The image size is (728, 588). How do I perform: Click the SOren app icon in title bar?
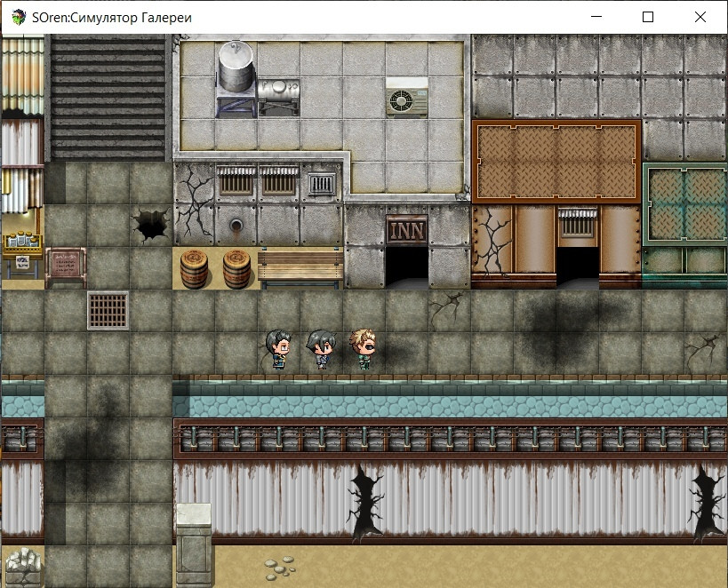(x=19, y=18)
